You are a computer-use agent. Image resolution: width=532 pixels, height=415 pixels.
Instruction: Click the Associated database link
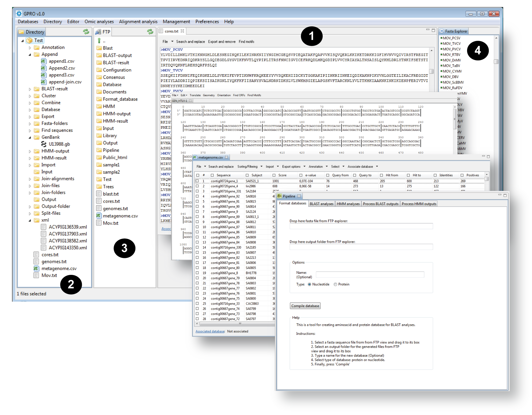coord(210,332)
